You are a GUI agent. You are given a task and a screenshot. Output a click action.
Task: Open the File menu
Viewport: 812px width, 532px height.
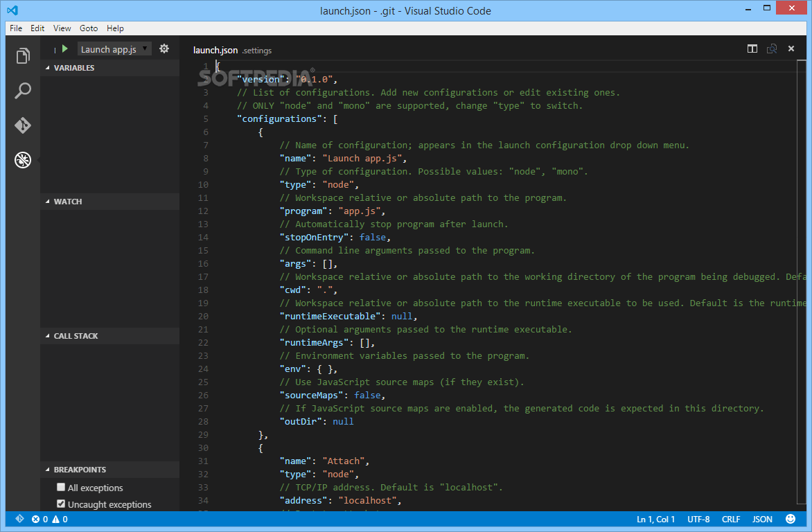pyautogui.click(x=16, y=28)
